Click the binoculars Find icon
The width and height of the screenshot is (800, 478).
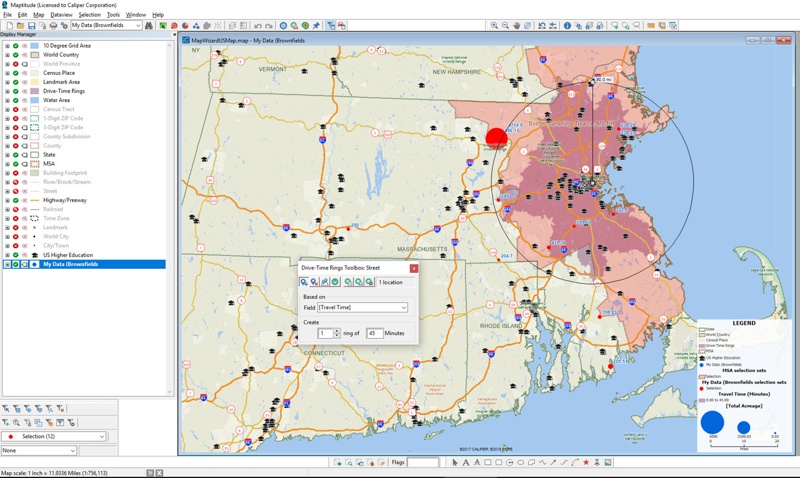(149, 25)
